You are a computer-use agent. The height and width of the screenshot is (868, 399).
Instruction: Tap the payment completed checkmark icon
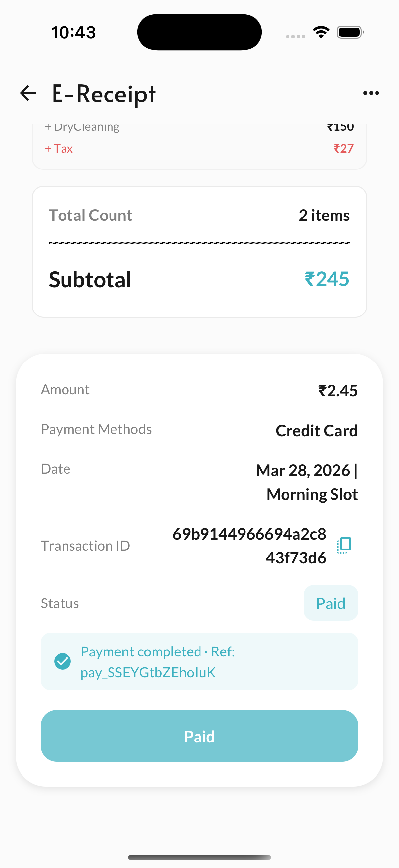(63, 661)
